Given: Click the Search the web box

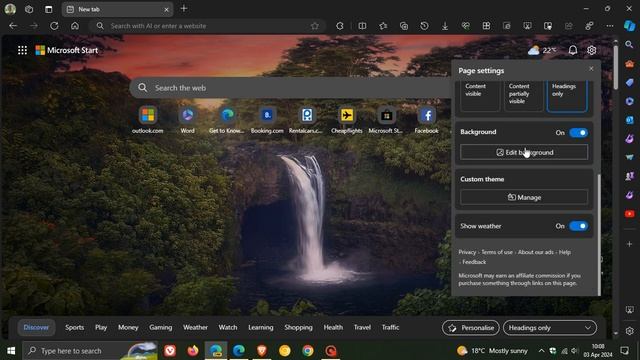Looking at the screenshot, I should tap(291, 88).
